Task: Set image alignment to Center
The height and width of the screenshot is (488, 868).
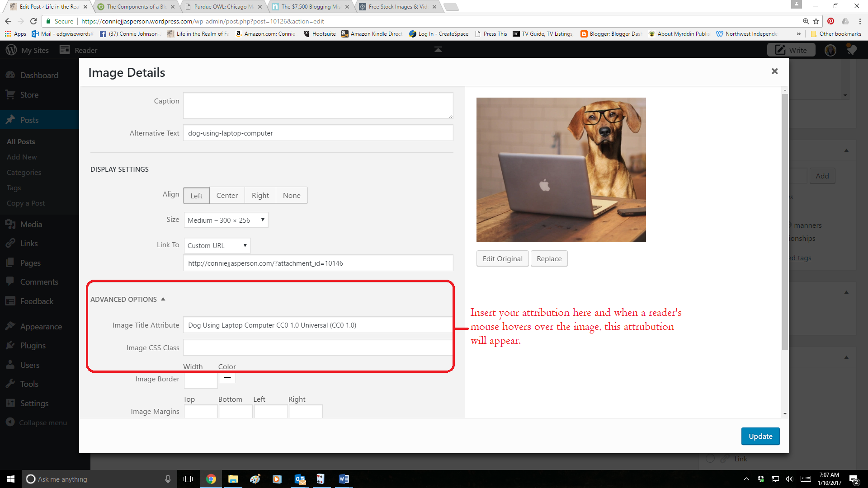Action: point(226,195)
